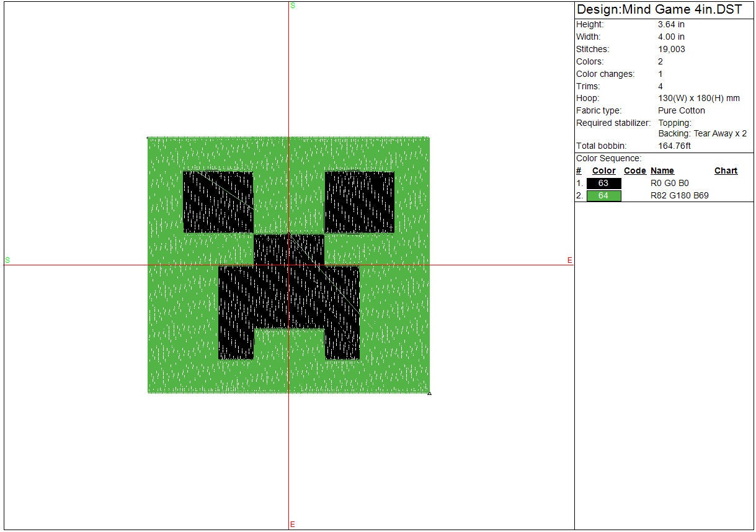Click the green S marker on left edge

click(7, 260)
